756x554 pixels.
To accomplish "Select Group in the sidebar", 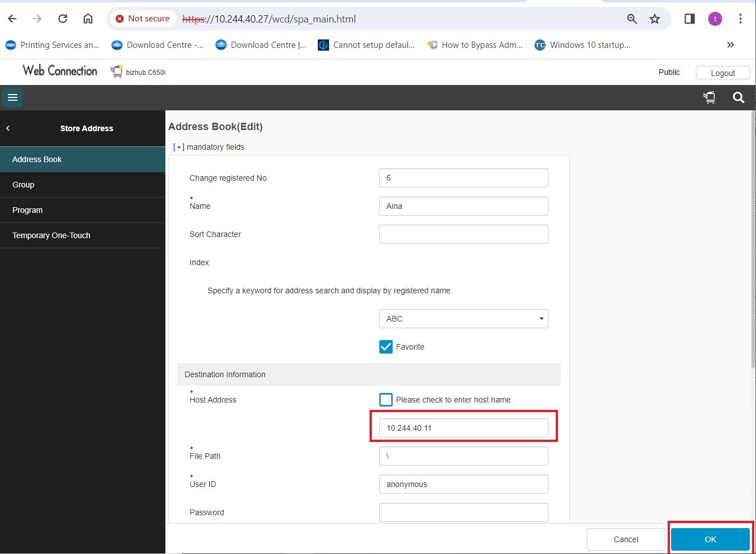I will click(24, 185).
